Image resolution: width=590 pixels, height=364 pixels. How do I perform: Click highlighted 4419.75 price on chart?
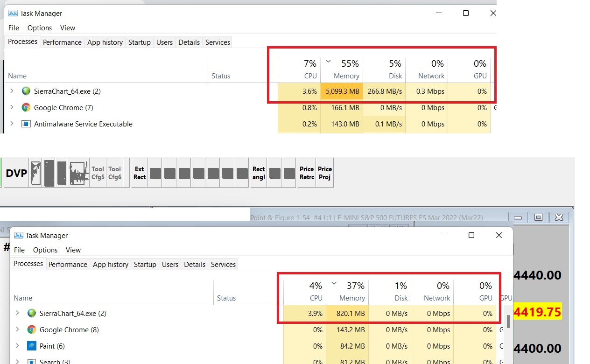537,312
